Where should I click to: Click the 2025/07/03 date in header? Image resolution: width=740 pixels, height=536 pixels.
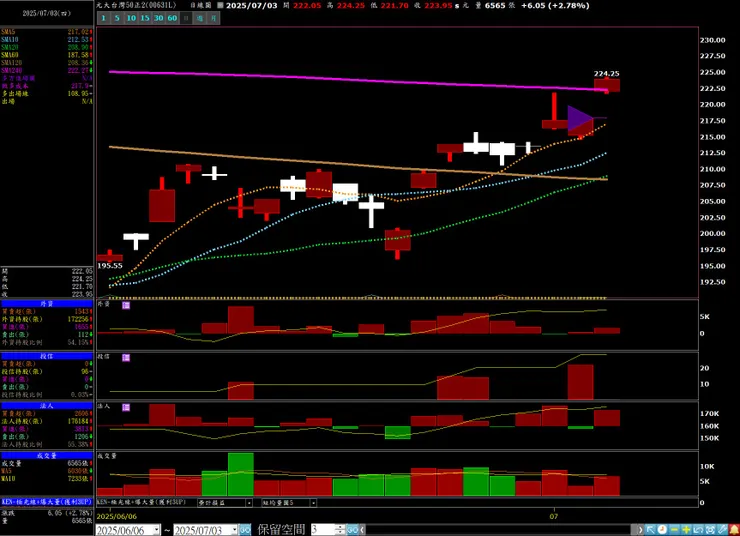pos(252,6)
